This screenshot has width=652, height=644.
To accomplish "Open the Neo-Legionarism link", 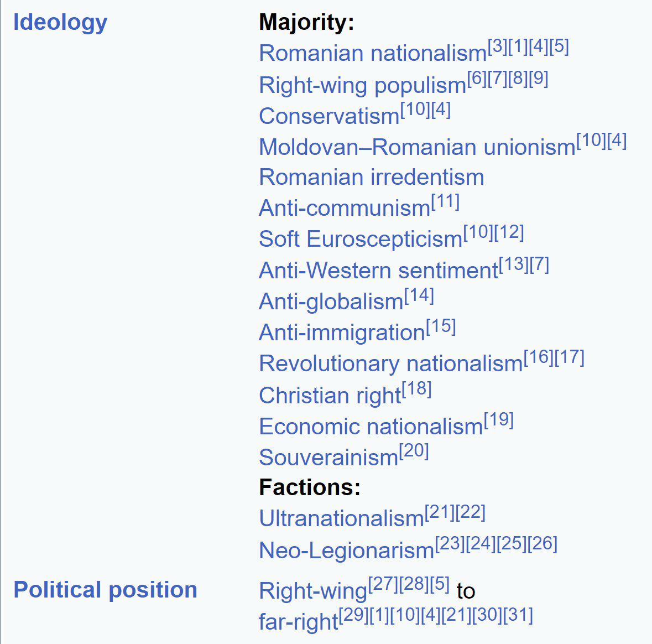I will [346, 550].
